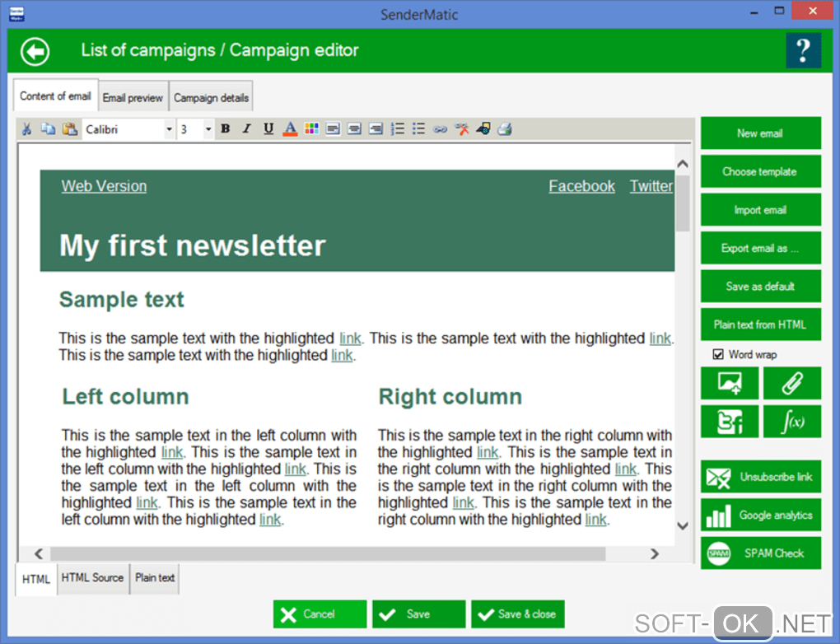Click the Google analytics button
This screenshot has width=840, height=644.
[761, 515]
